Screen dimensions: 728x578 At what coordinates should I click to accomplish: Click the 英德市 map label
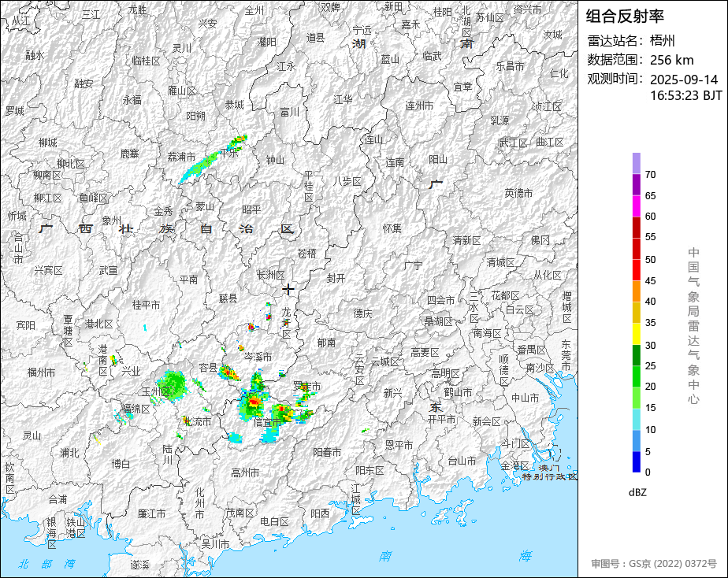[518, 192]
